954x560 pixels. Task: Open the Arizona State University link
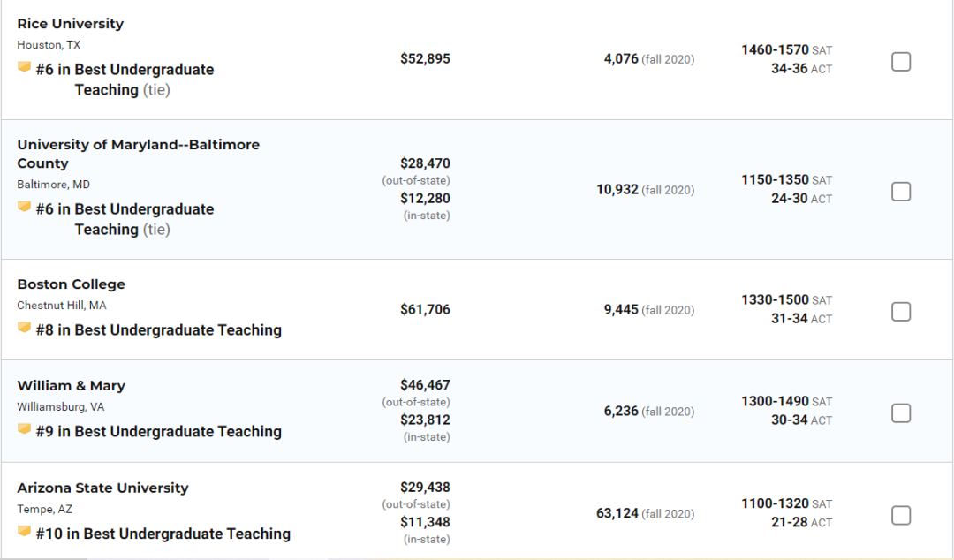click(x=102, y=488)
